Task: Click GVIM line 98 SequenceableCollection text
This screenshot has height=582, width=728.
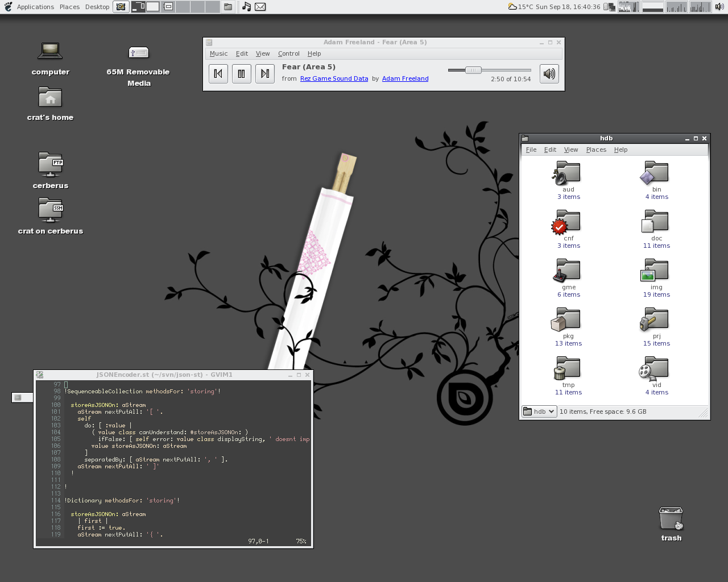Action: (142, 391)
